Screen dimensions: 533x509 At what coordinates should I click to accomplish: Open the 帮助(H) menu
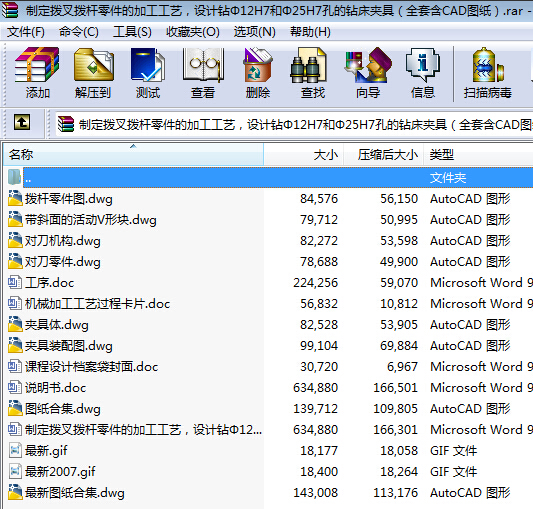(x=310, y=32)
